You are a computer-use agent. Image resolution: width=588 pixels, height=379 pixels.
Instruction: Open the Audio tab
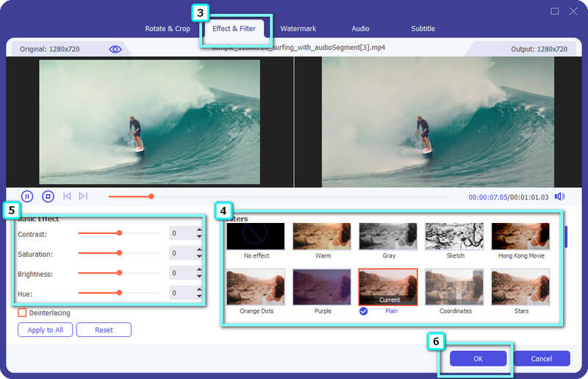point(360,29)
